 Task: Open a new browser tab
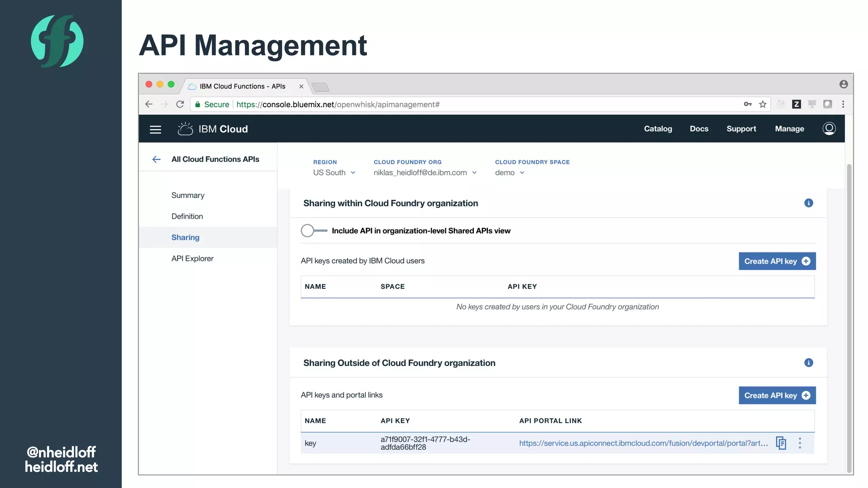320,87
